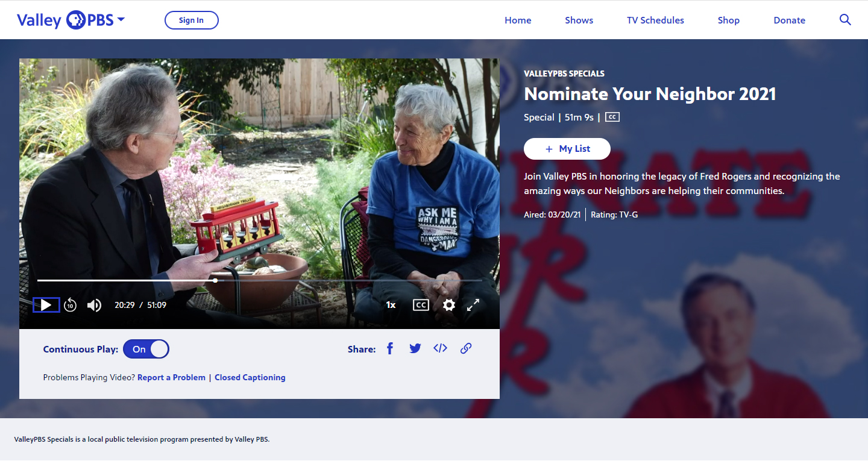Click the Sign In button

tap(191, 20)
